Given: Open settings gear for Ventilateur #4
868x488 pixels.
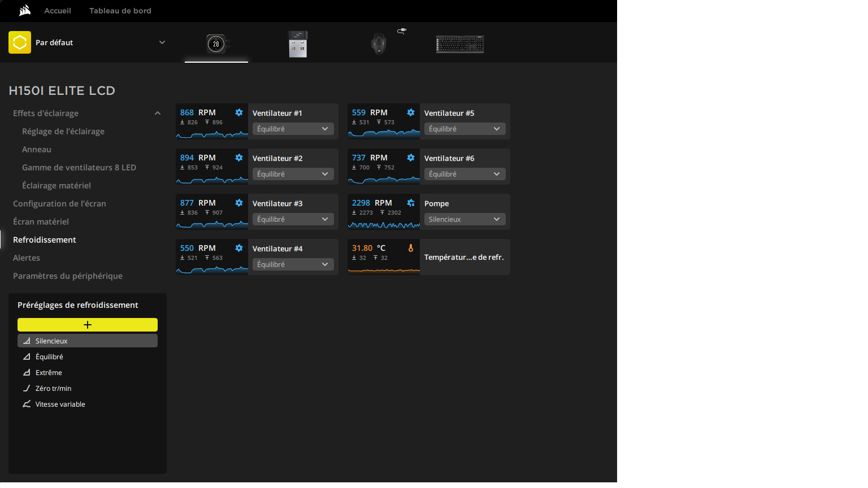Looking at the screenshot, I should point(239,248).
